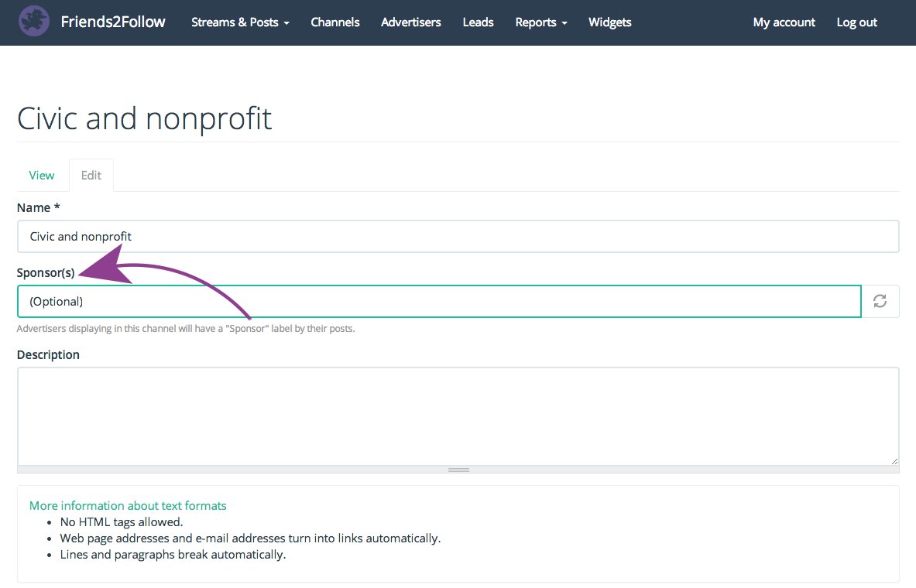Click the Friends2Follow logo icon
The image size is (916, 588).
33,22
